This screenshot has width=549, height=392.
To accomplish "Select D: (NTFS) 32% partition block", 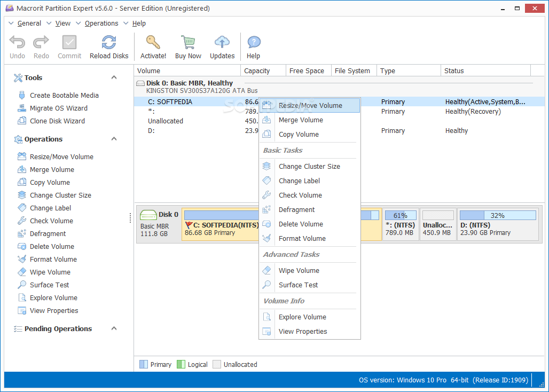I will tap(498, 223).
